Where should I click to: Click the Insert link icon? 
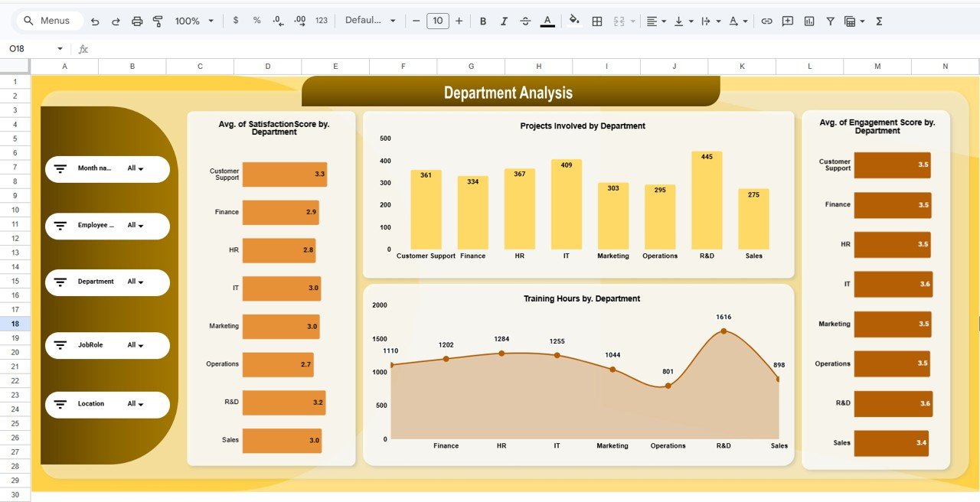pyautogui.click(x=766, y=21)
